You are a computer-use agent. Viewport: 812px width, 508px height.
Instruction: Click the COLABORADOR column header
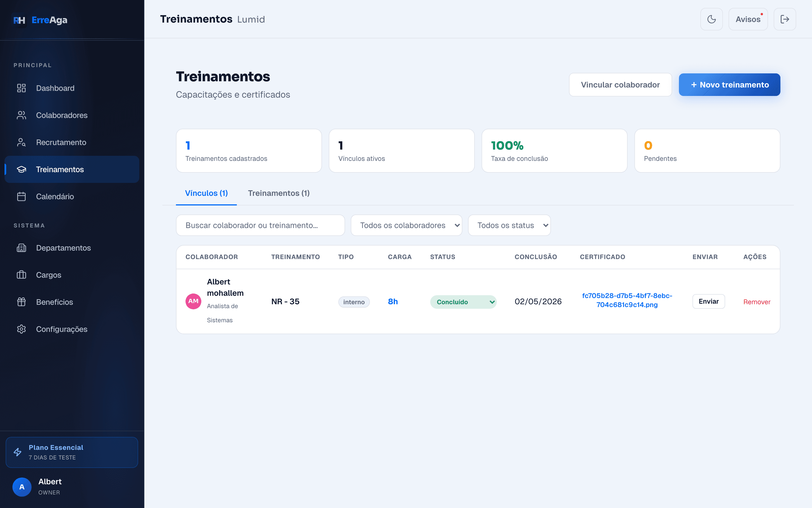click(212, 257)
